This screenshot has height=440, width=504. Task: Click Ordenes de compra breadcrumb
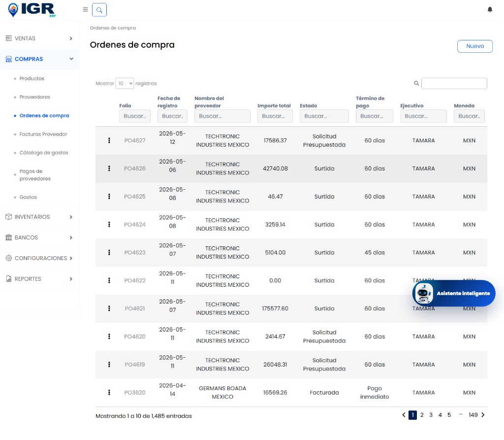coord(113,28)
